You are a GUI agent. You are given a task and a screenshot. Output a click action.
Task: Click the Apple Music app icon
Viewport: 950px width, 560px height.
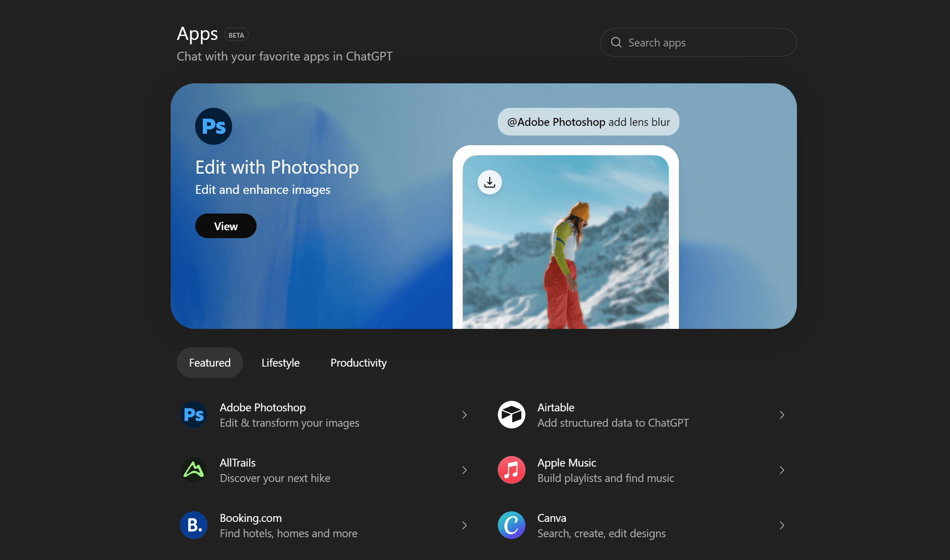click(511, 470)
